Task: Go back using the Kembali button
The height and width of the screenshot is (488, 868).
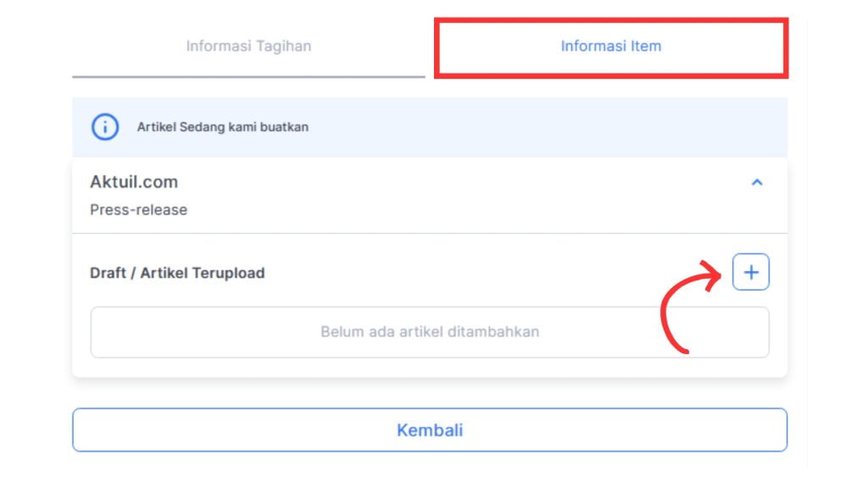Action: coord(430,430)
